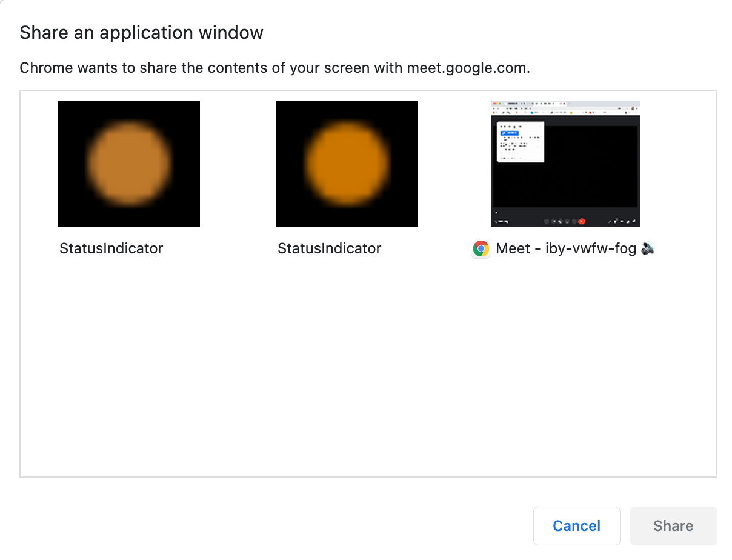Click the speaker icon after Meet - iby-vwfw-fog
732x560 pixels.
tap(648, 248)
